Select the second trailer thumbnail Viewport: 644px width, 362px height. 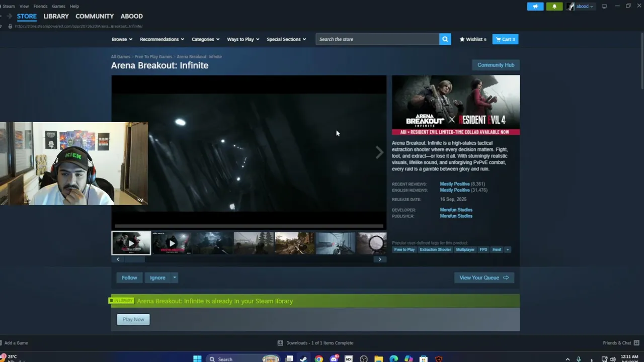pyautogui.click(x=172, y=243)
